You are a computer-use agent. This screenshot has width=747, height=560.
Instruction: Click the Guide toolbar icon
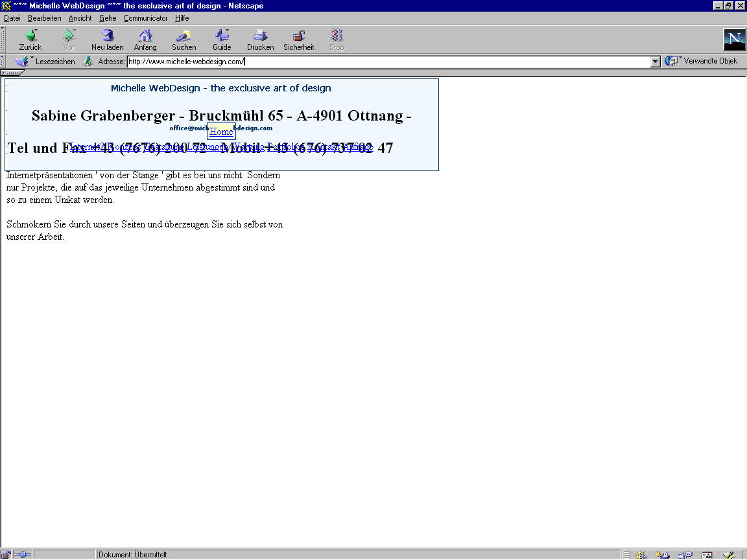(x=222, y=40)
